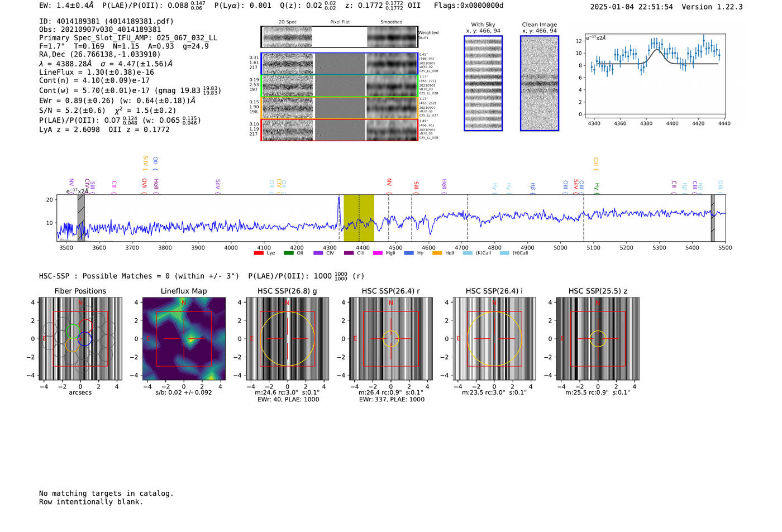Open the Clean Image cutout

[540, 83]
